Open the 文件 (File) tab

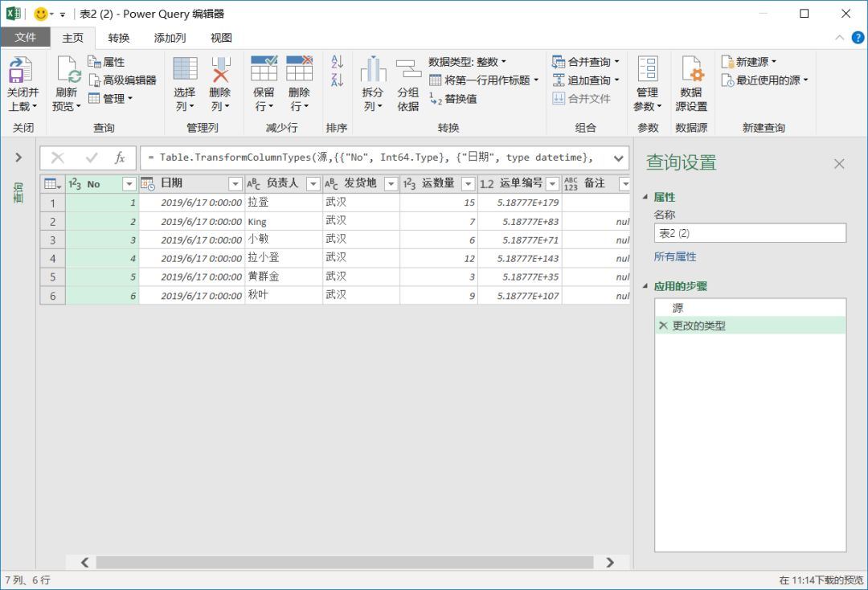[x=26, y=38]
